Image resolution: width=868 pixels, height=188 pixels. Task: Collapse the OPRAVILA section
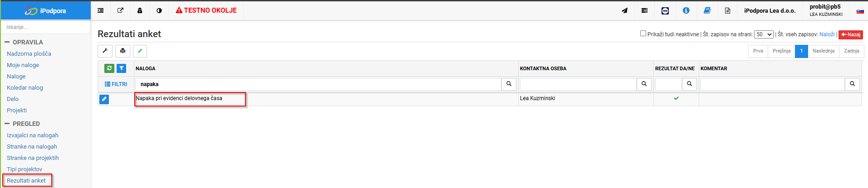coord(7,42)
